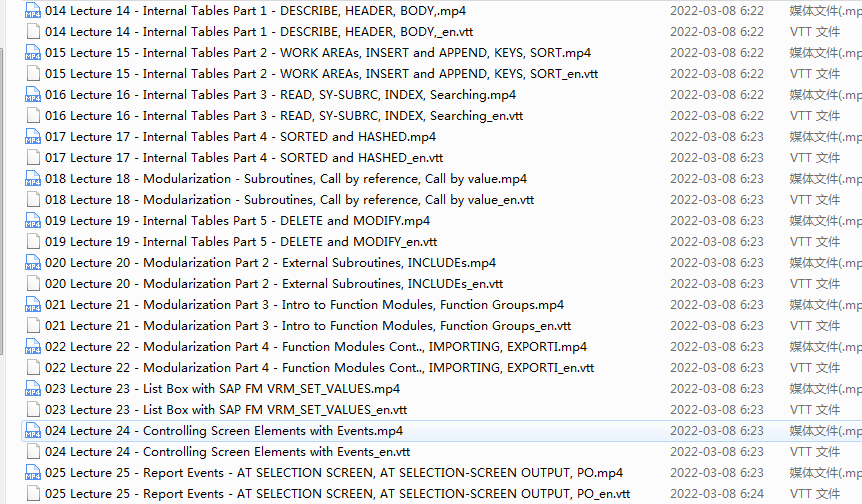
Task: Select 017 Lecture 17 SORTED and HASHED_en.vtt name
Action: point(244,157)
